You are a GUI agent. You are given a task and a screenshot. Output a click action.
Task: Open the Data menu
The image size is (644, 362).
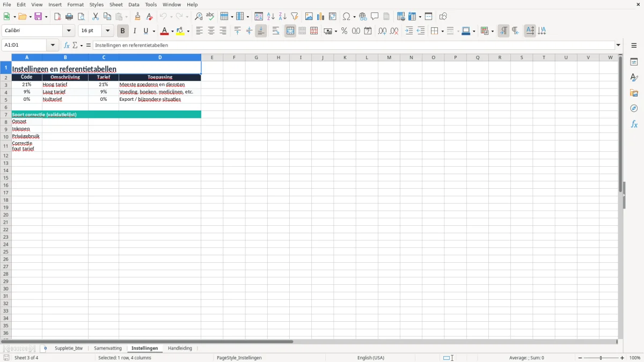tap(134, 4)
